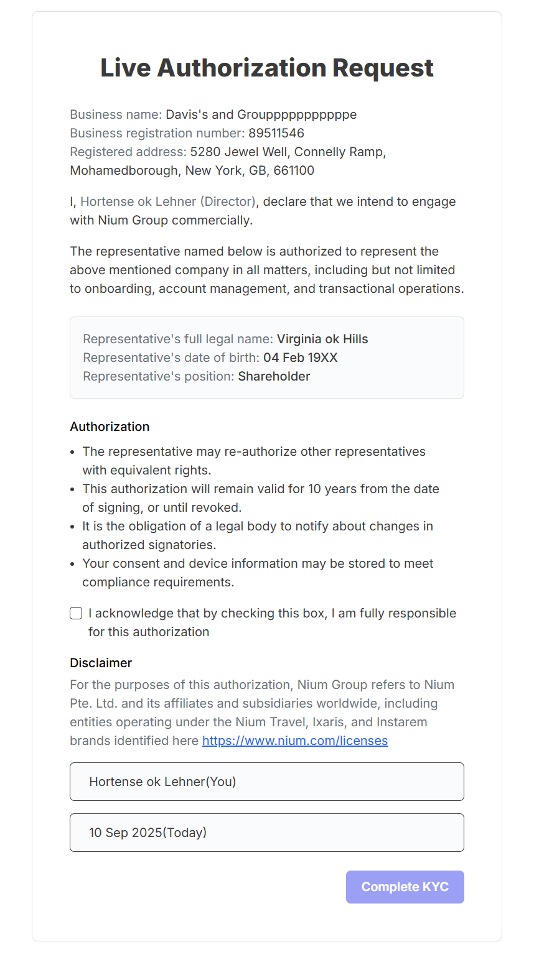The width and height of the screenshot is (534, 980).
Task: Click the Disclaimer heading
Action: click(x=101, y=663)
